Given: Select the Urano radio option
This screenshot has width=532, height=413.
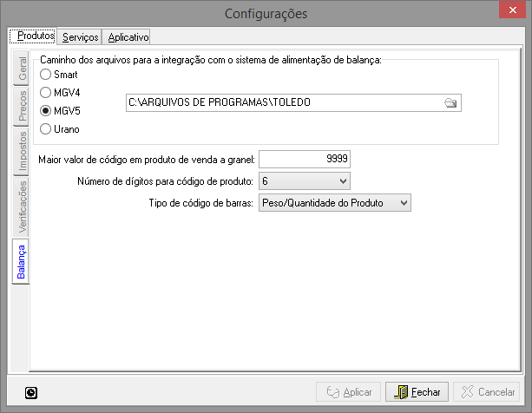Looking at the screenshot, I should coord(46,130).
